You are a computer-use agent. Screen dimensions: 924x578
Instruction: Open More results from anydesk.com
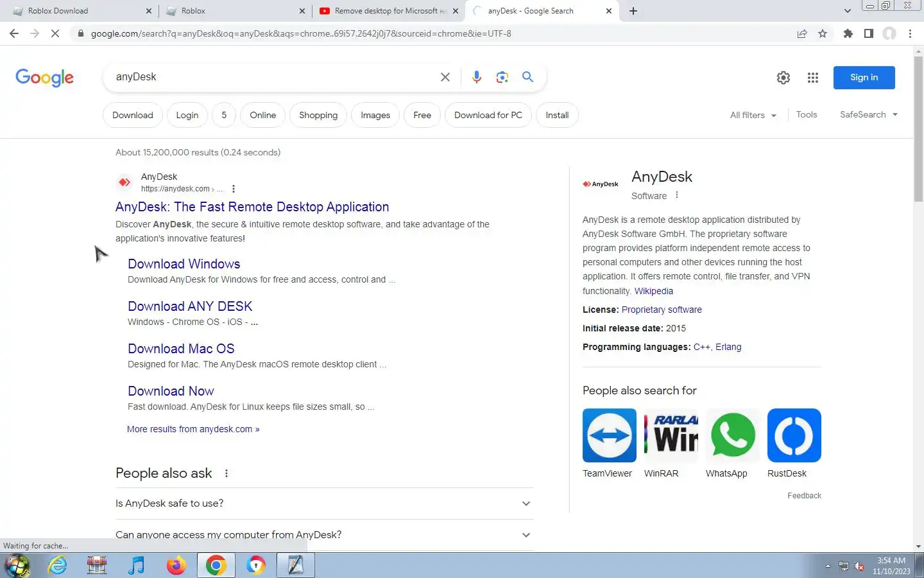click(x=193, y=429)
